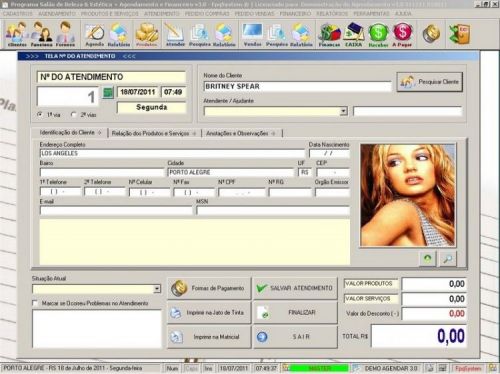Click the Pesquisar Cliente button
500x374 pixels.
(430, 82)
